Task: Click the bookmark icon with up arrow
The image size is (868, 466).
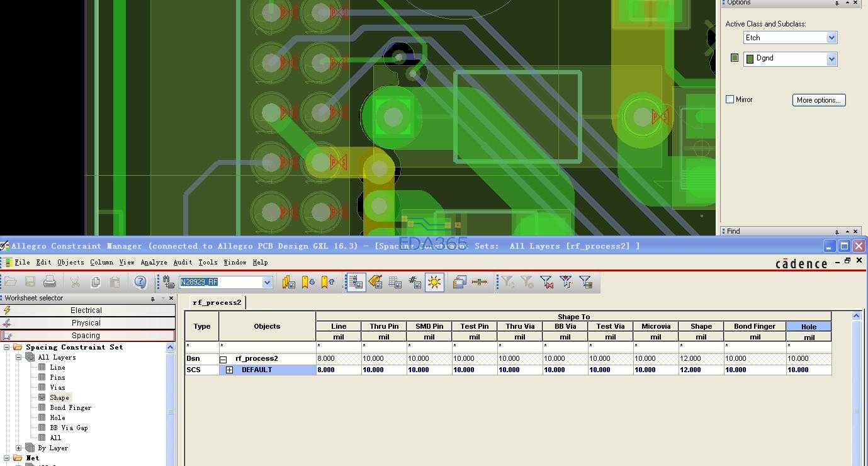Action: pos(328,282)
